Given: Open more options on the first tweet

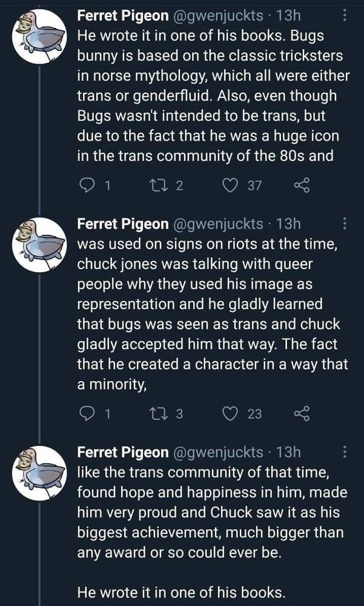Looking at the screenshot, I should 345,16.
